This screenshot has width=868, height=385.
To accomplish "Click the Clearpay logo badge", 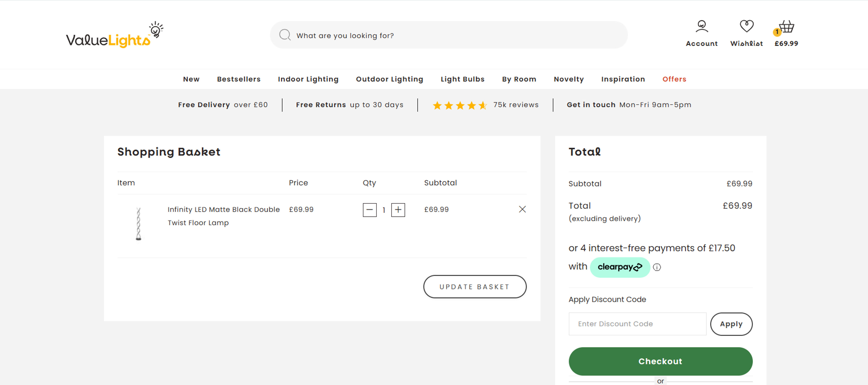I will (620, 267).
